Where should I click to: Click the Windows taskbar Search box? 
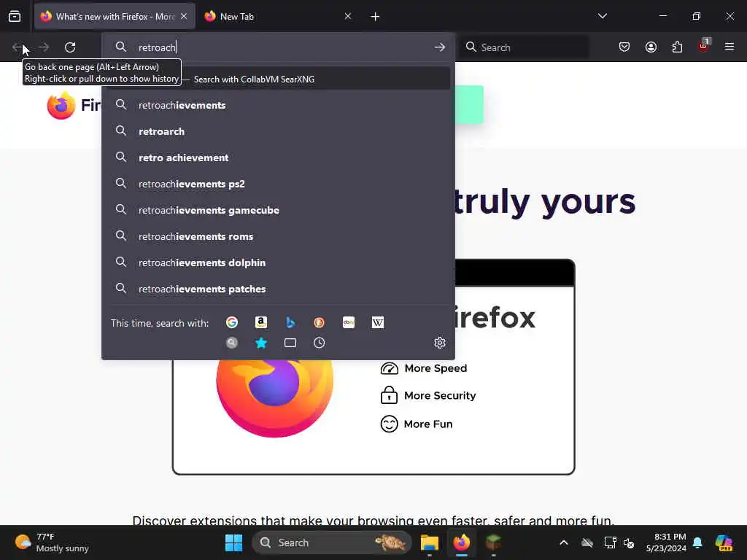tap(332, 542)
